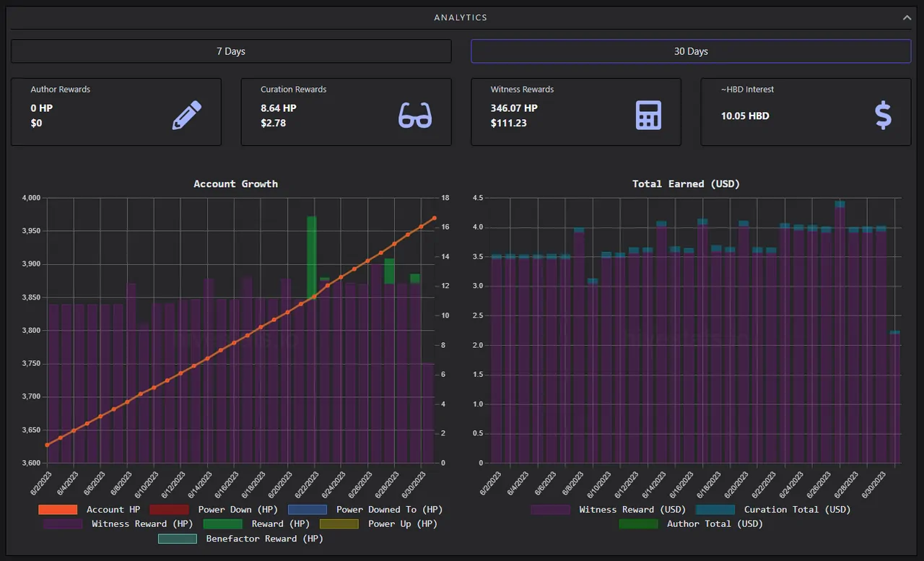Click the Witness Rewards 346.07 HP card
Viewport: 924px width, 561px height.
(576, 112)
